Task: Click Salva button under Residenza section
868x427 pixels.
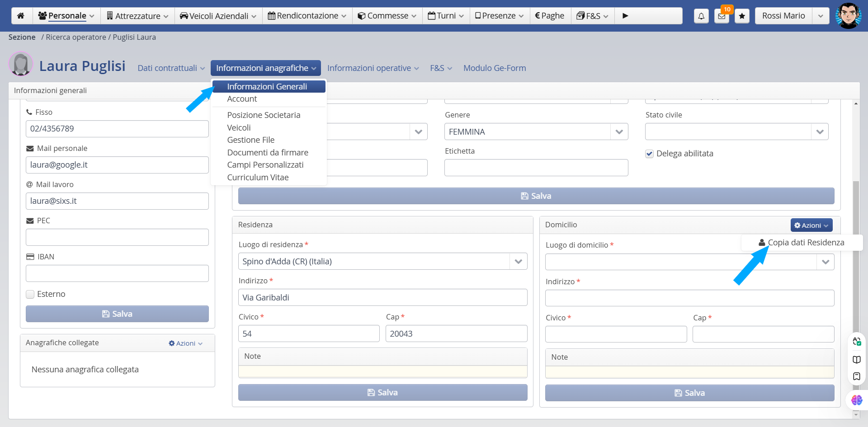Action: coord(382,393)
